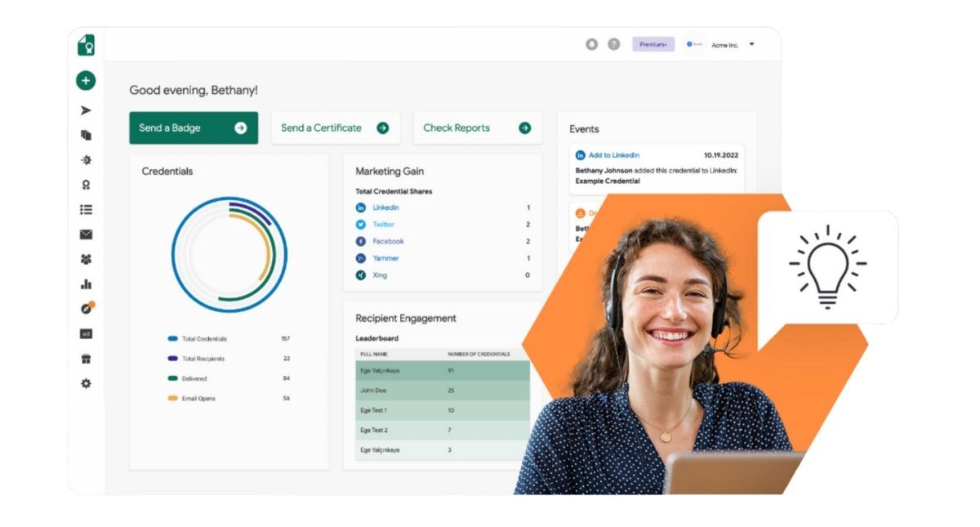Click the list view sidebar icon

pyautogui.click(x=86, y=209)
